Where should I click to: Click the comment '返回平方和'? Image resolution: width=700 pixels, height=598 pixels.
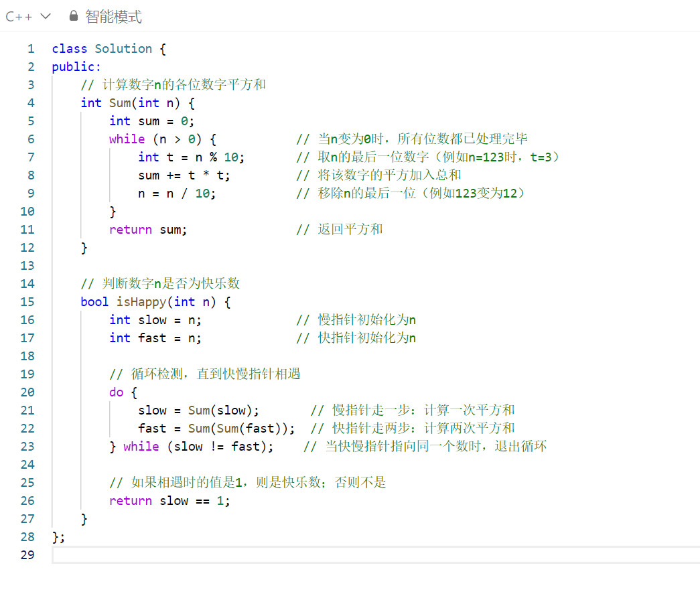[350, 230]
